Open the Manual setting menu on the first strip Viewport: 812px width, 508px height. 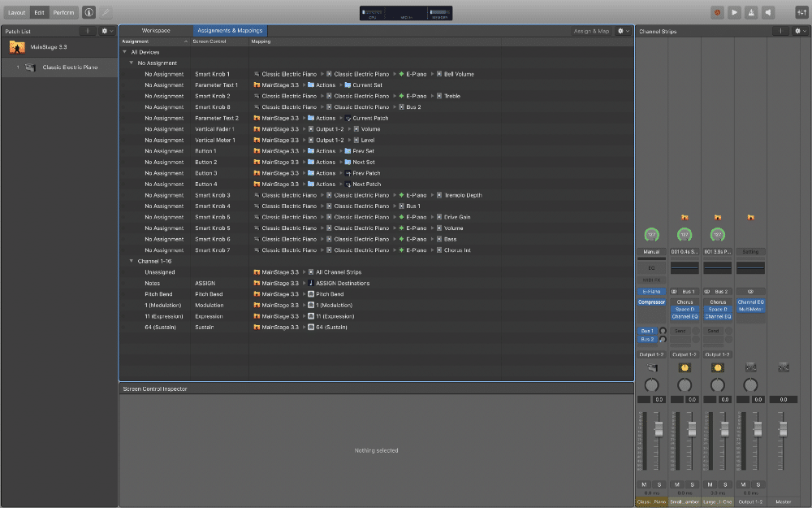pos(651,252)
